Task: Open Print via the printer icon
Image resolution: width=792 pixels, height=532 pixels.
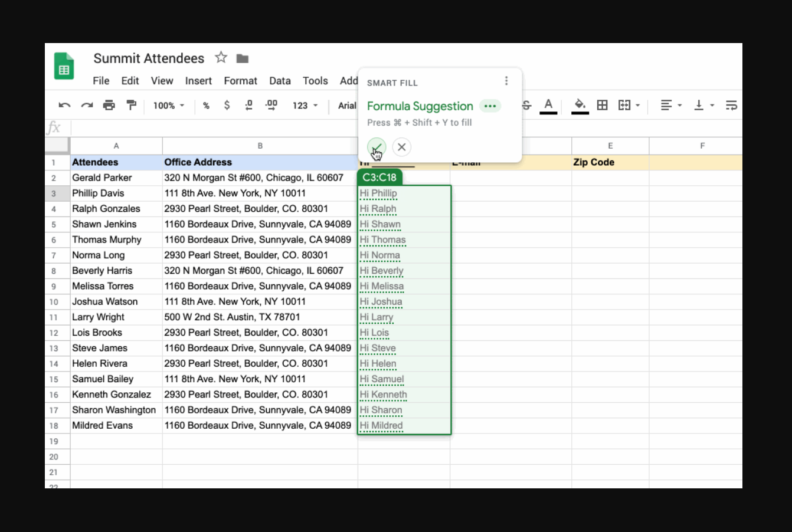Action: click(109, 105)
